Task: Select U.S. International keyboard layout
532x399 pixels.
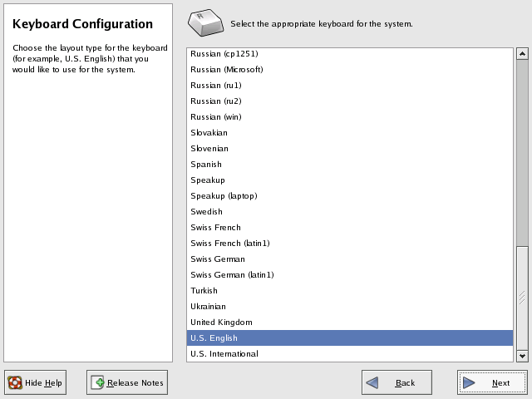Action: pos(224,354)
